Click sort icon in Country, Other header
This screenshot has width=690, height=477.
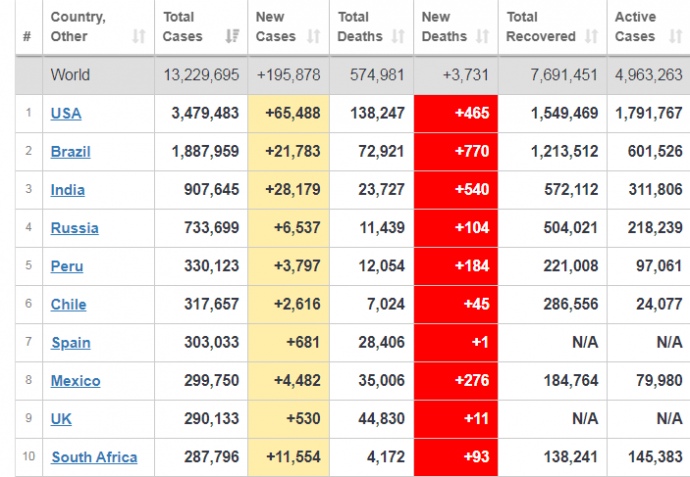point(136,37)
